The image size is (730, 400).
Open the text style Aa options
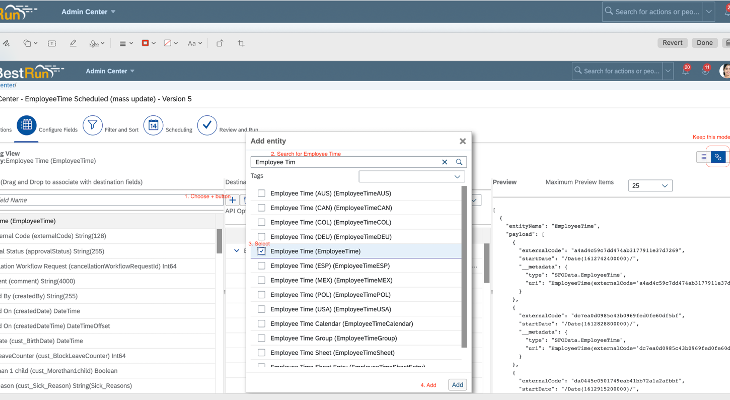click(x=195, y=43)
